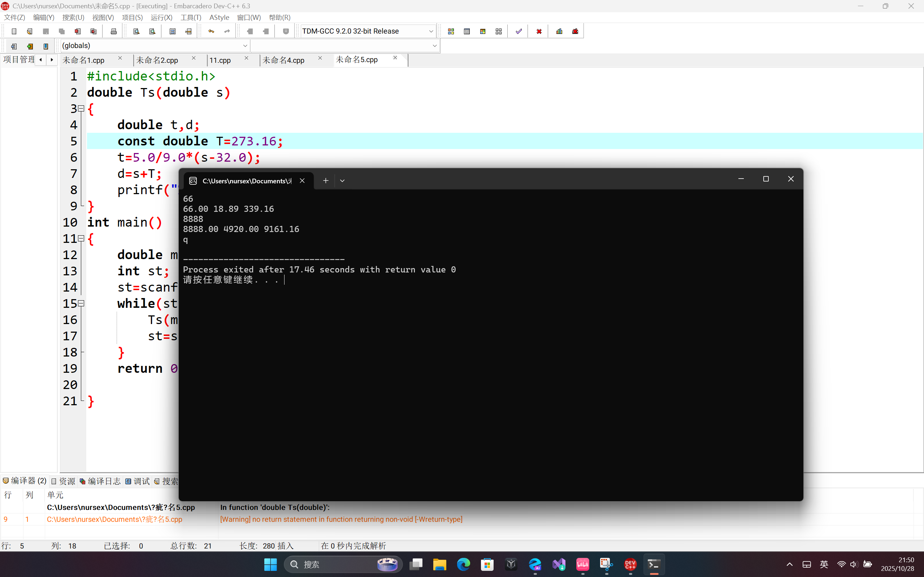This screenshot has width=924, height=577.
Task: Open Dev-C++ from the Windows taskbar
Action: (x=630, y=564)
